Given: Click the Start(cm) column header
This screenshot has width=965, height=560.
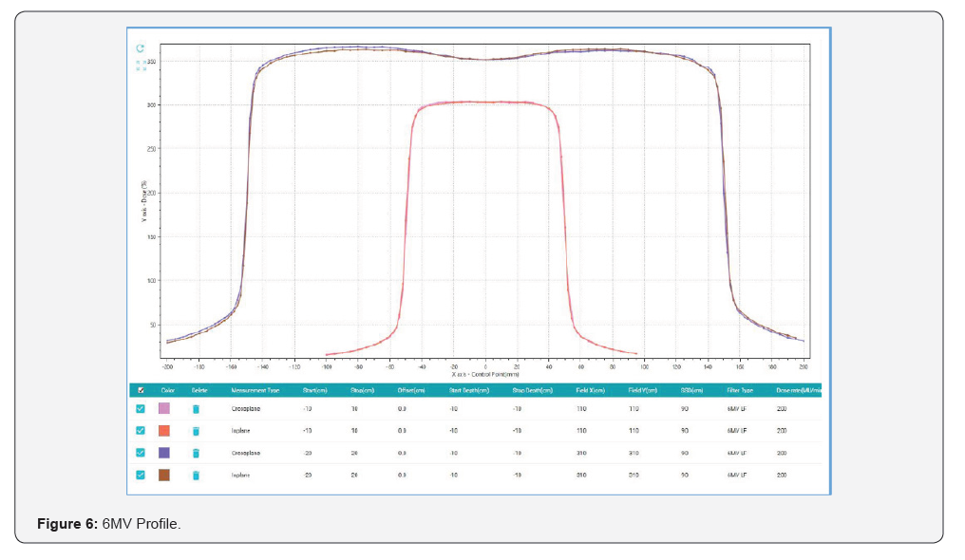Looking at the screenshot, I should [314, 390].
